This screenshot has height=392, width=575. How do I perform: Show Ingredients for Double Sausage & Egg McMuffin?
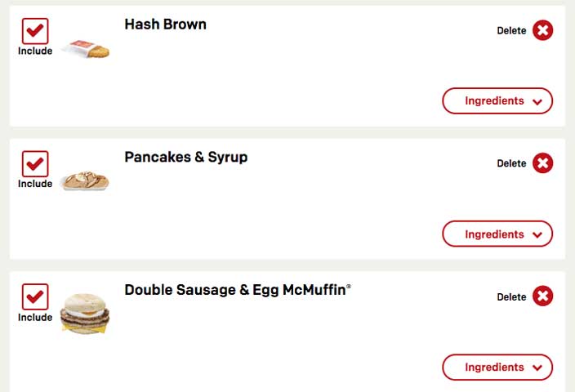coord(497,367)
